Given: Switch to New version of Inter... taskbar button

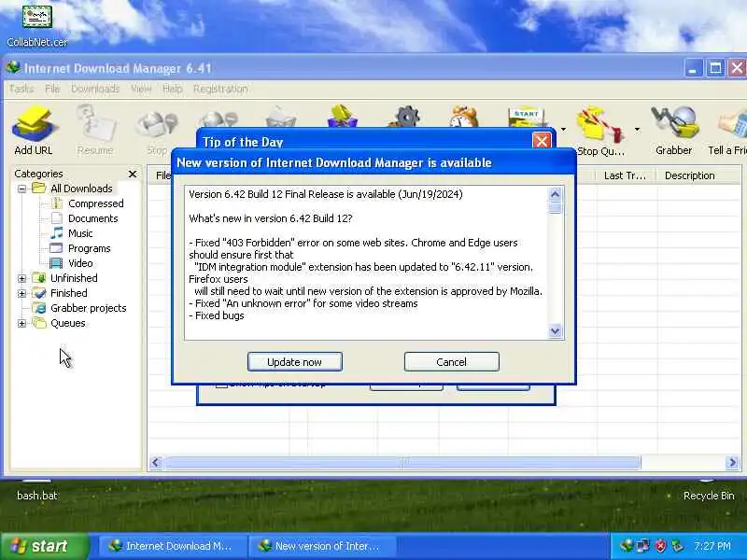Looking at the screenshot, I should [322, 546].
